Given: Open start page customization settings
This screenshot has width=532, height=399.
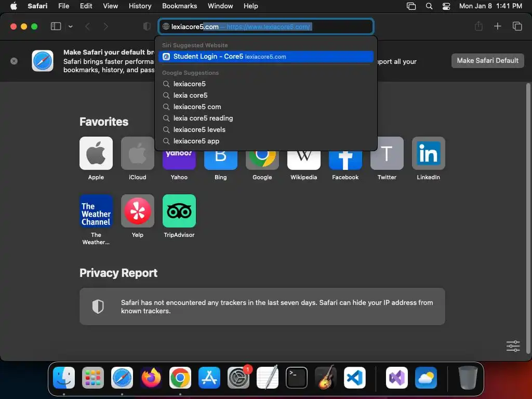Looking at the screenshot, I should click(513, 346).
